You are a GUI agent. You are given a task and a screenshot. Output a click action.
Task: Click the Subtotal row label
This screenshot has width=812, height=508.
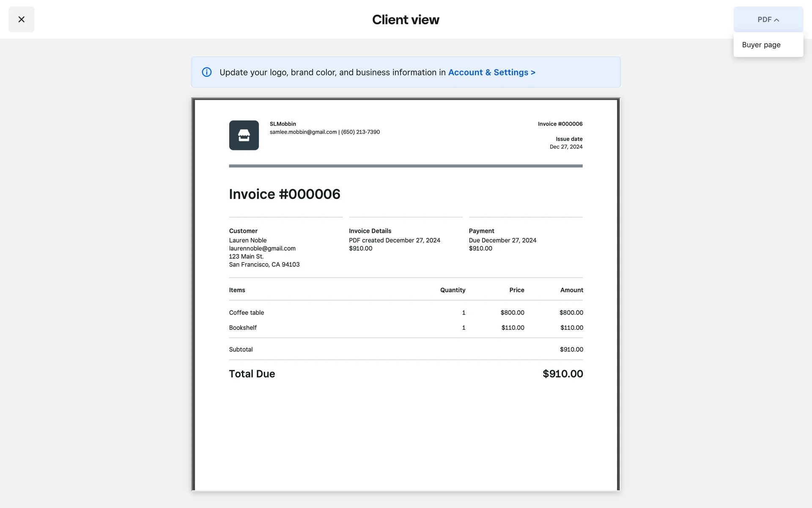pyautogui.click(x=241, y=350)
